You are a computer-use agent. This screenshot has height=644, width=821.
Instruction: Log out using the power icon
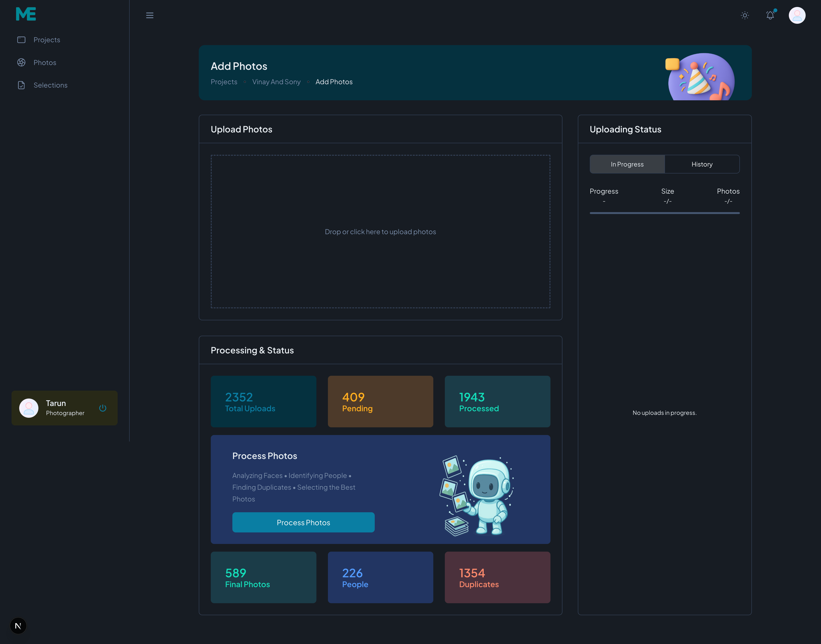pos(103,408)
